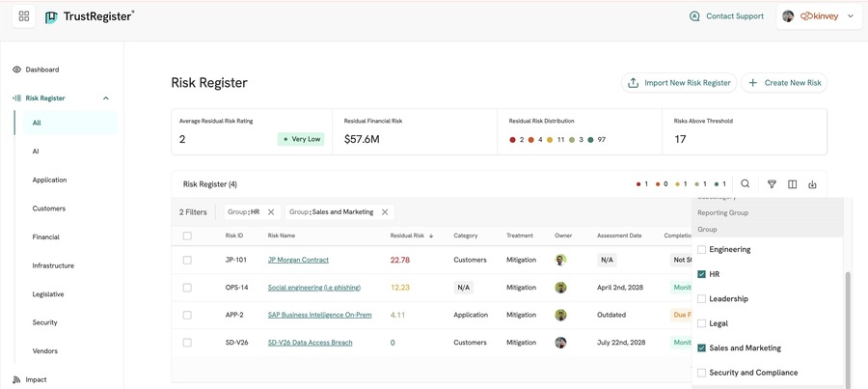This screenshot has width=868, height=389.
Task: Click the red dot in Residual Risk Distribution
Action: coord(513,140)
